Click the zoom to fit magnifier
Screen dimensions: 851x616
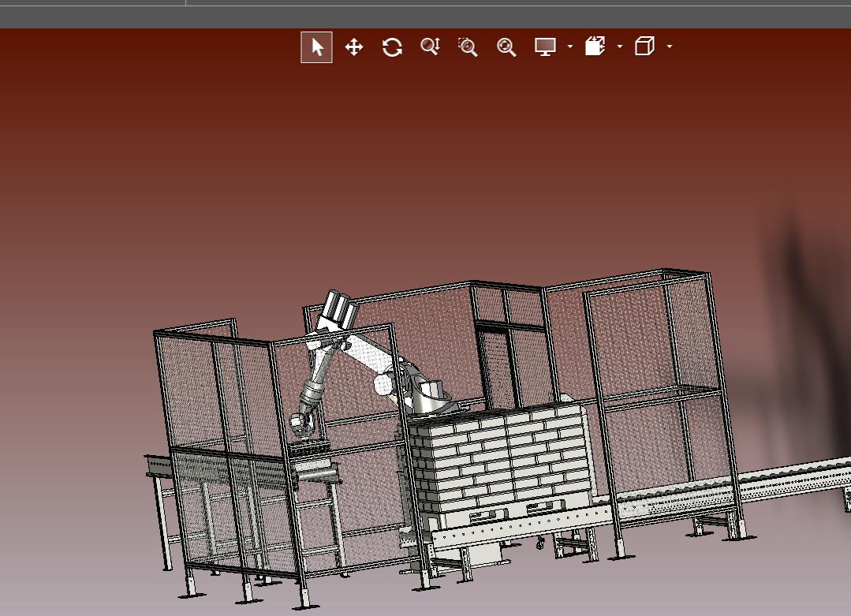(x=506, y=47)
